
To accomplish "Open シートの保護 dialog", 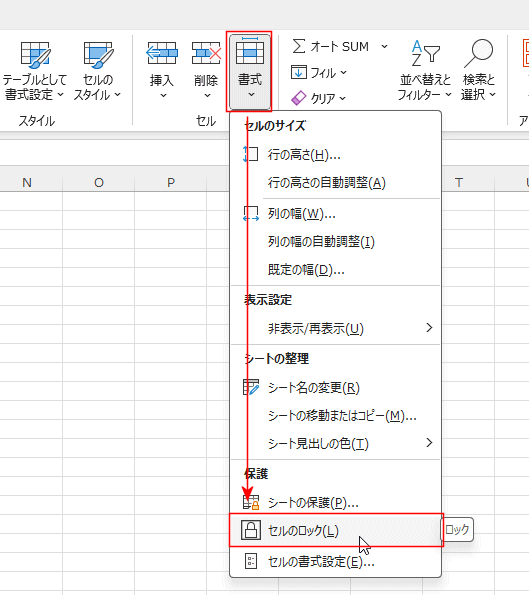I will [x=336, y=502].
